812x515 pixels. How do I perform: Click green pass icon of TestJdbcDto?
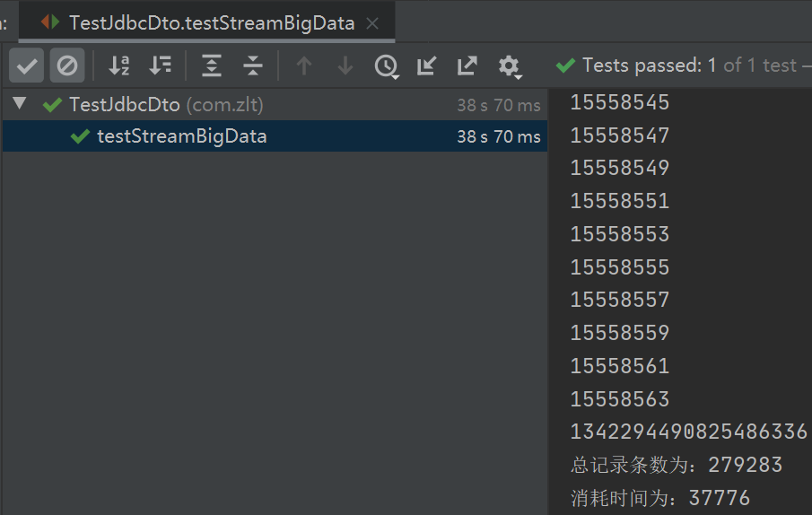tap(52, 105)
